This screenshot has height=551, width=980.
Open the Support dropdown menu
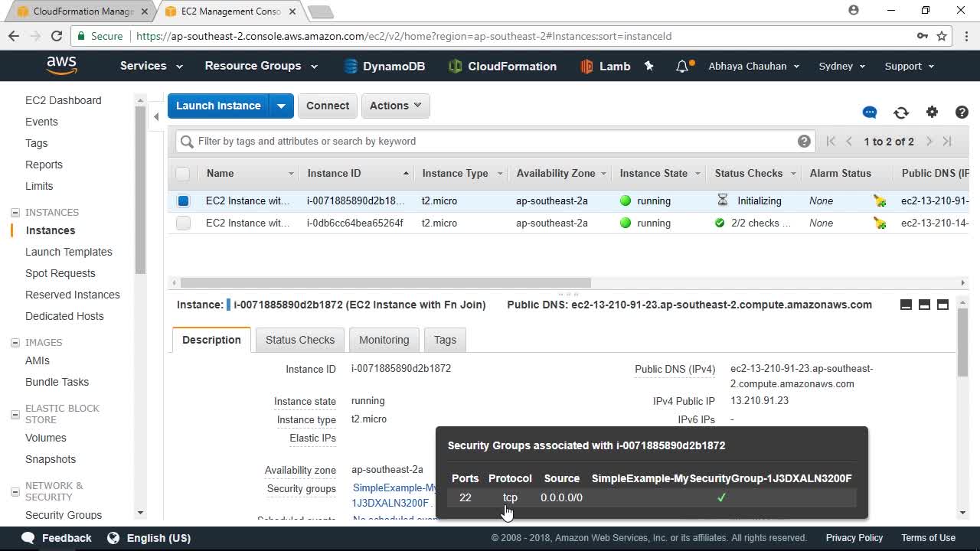910,66
